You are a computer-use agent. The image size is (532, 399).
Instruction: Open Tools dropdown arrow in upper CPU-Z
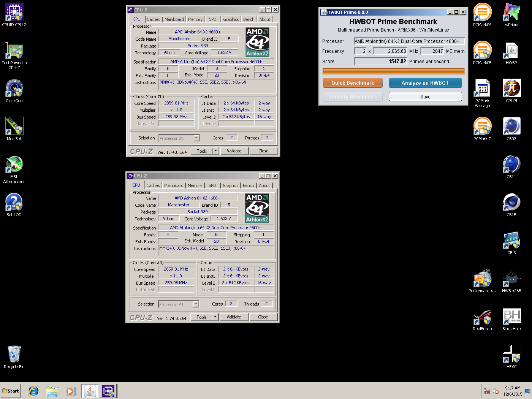coord(215,151)
